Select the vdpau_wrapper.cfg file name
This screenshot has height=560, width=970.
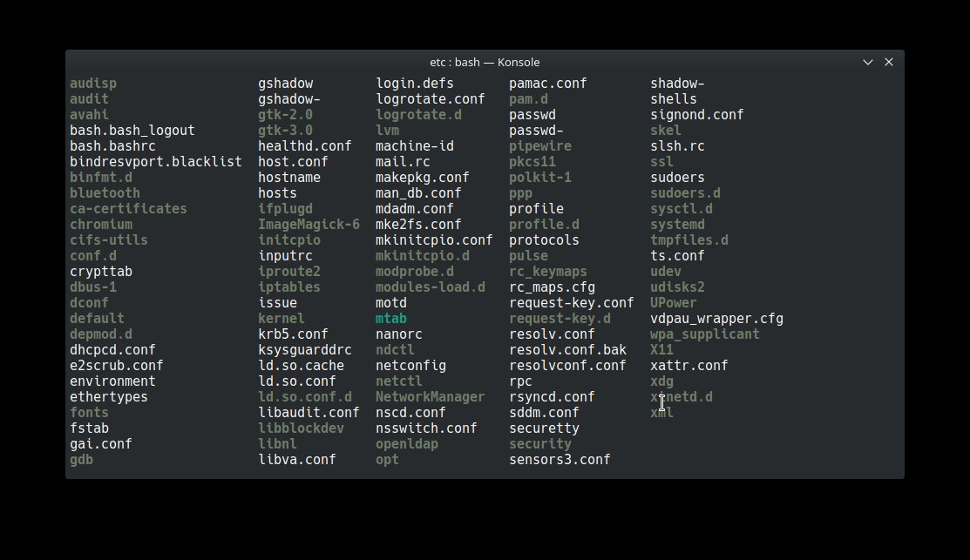716,319
